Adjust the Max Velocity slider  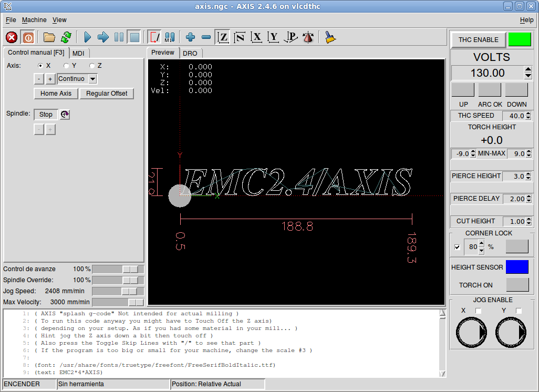pyautogui.click(x=118, y=302)
